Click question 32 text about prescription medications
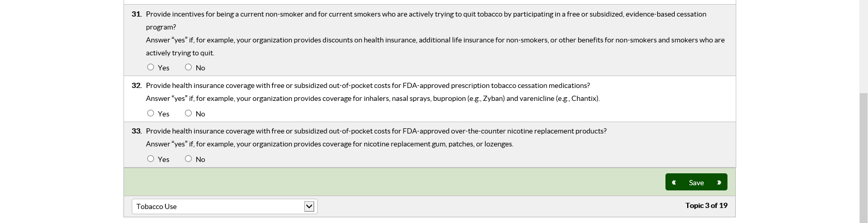Viewport: 868px width, 223px height. 367,85
